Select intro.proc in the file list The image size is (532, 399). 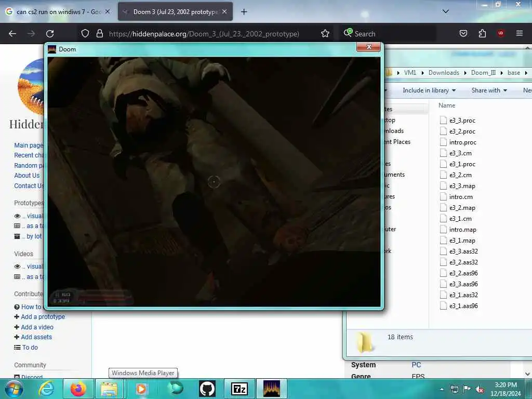462,142
